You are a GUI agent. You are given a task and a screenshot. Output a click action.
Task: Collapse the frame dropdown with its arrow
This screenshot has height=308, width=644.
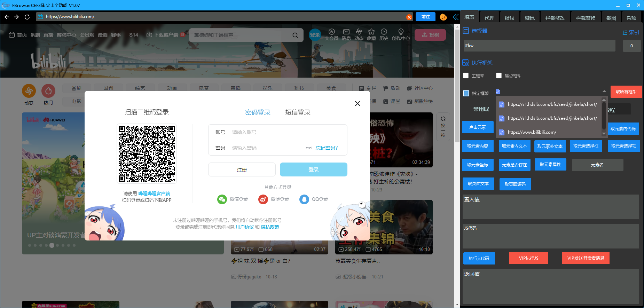click(x=604, y=92)
